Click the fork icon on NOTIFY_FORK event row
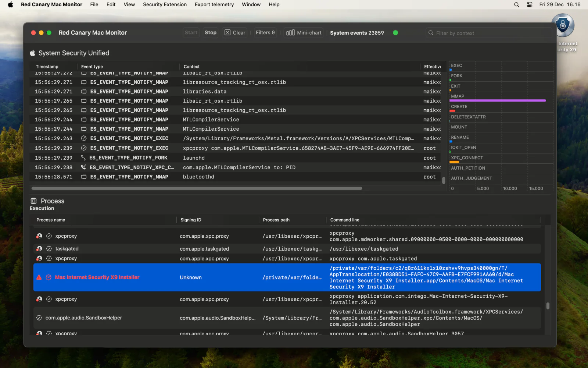 [83, 158]
